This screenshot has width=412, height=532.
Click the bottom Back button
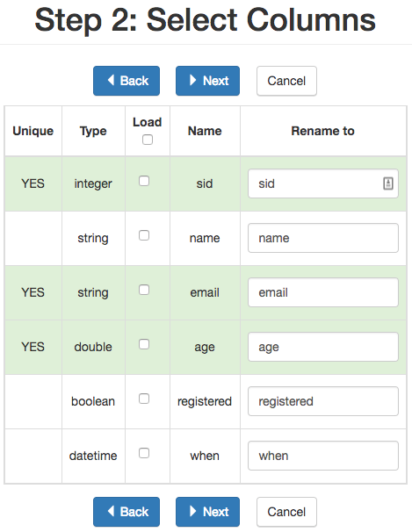[126, 512]
